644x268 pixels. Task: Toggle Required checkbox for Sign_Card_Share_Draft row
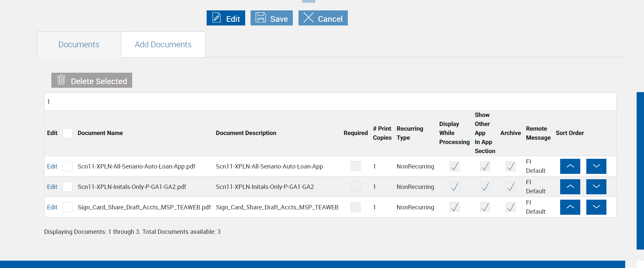coord(355,207)
